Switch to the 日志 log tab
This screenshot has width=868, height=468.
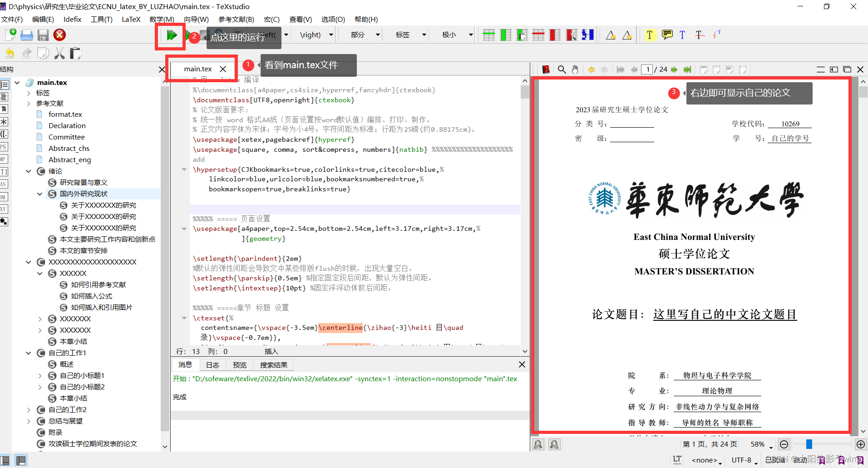click(x=212, y=365)
